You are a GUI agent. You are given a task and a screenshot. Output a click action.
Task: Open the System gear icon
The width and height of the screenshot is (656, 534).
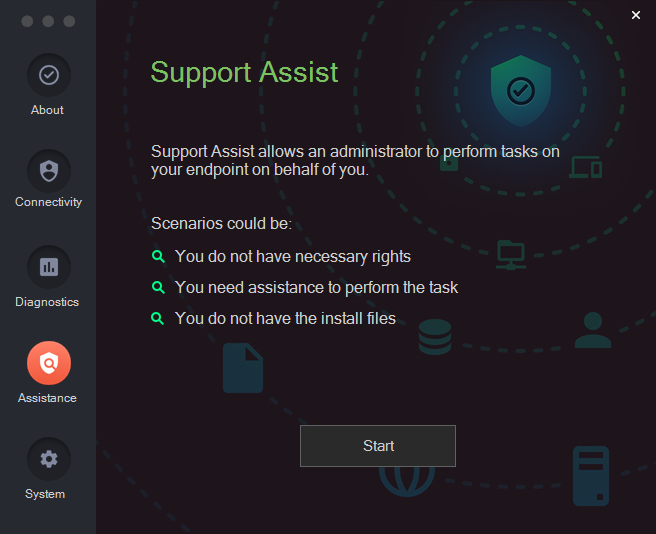[x=49, y=459]
